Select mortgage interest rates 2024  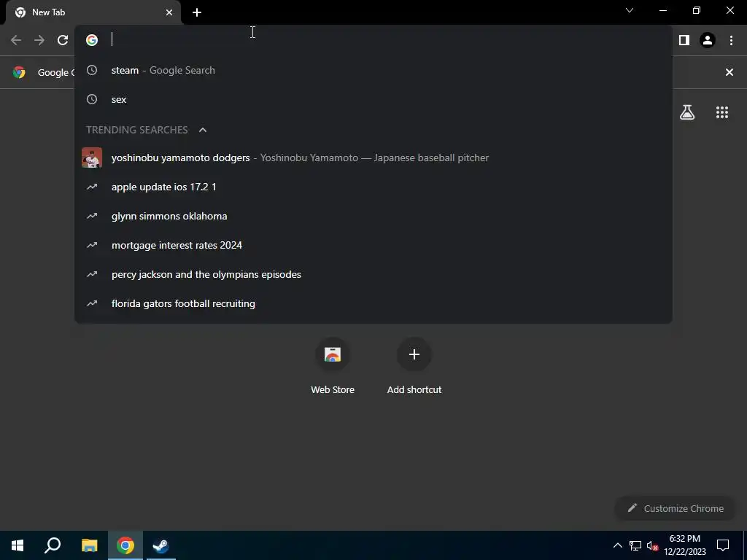373,245
